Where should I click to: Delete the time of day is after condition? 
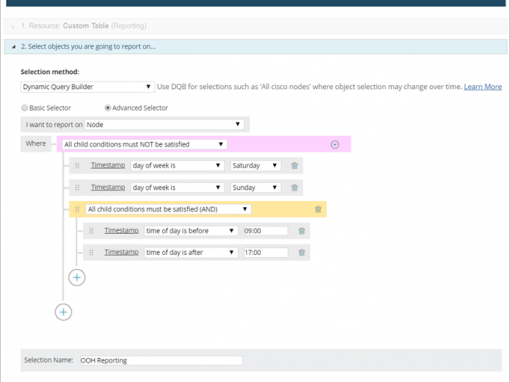[x=302, y=252]
